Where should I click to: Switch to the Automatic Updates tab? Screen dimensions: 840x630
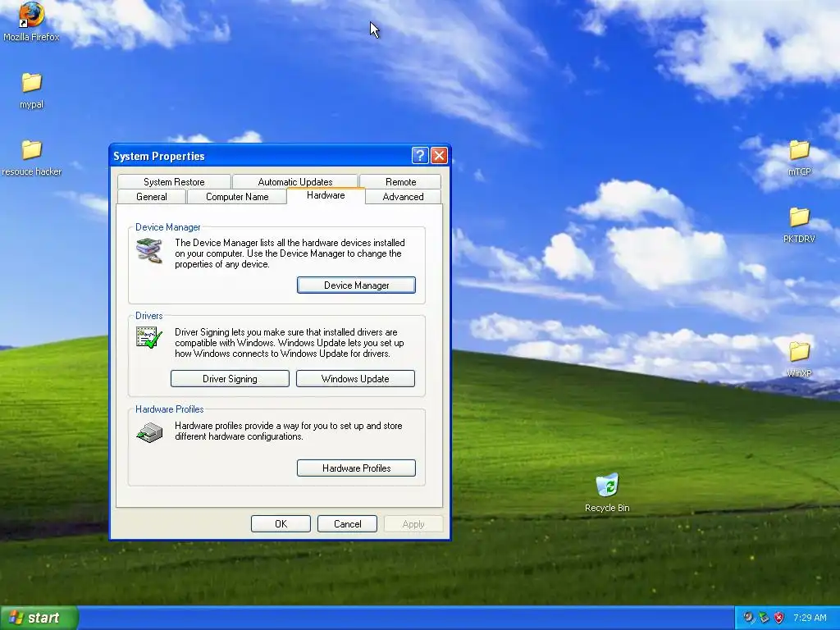pyautogui.click(x=295, y=181)
